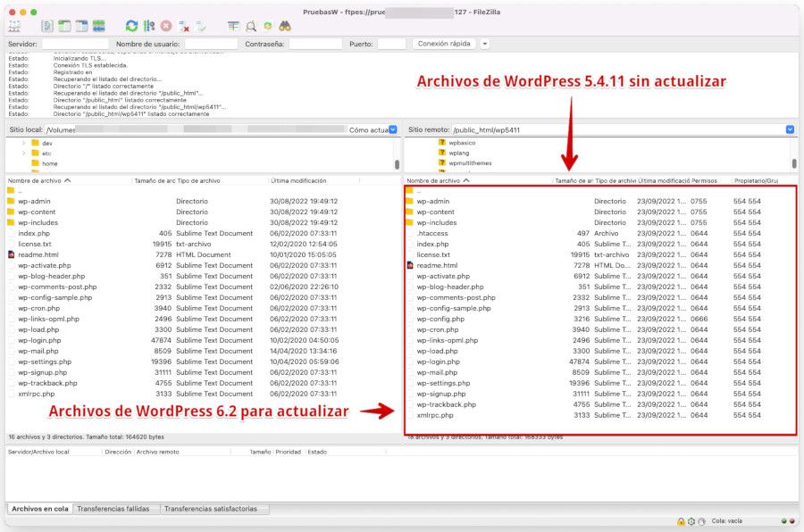Select the dev folder icon in local tree
Image resolution: width=804 pixels, height=532 pixels.
[x=36, y=143]
